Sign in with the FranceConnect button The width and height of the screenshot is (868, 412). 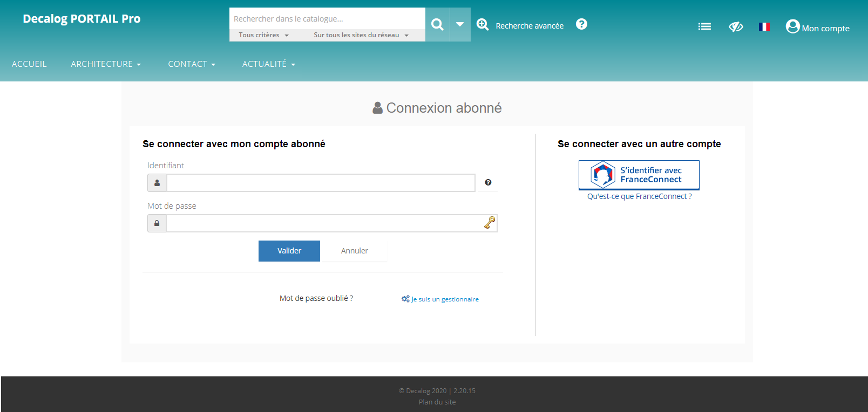639,175
